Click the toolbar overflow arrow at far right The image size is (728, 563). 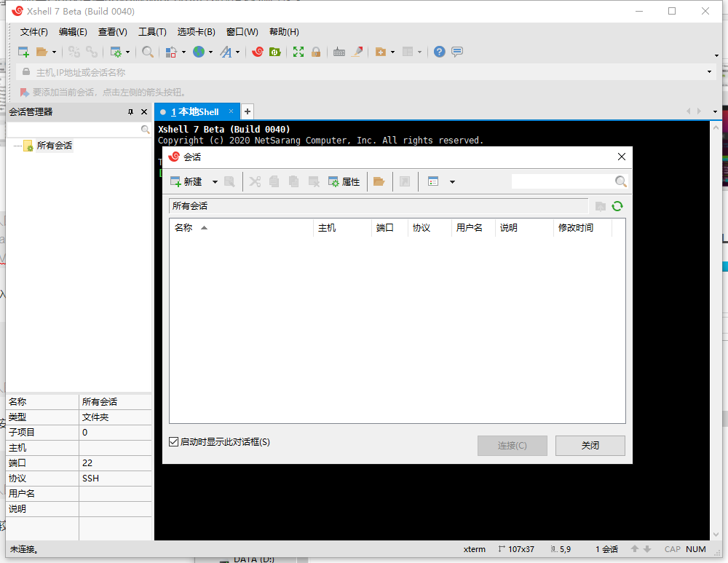[717, 56]
